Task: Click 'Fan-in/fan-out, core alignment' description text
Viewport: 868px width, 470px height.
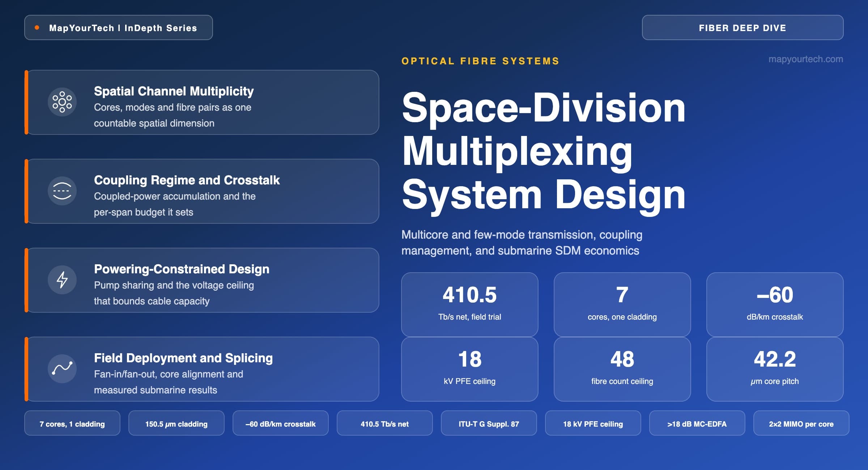Action: [x=169, y=382]
